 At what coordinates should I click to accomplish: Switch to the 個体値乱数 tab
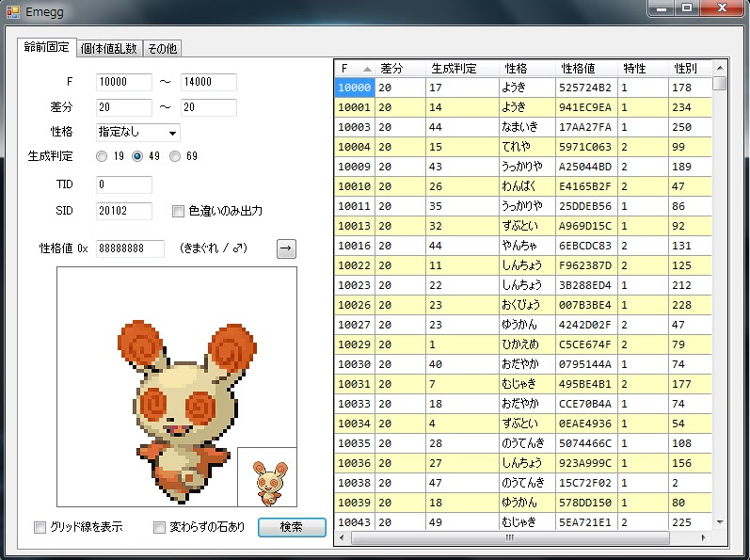click(109, 48)
